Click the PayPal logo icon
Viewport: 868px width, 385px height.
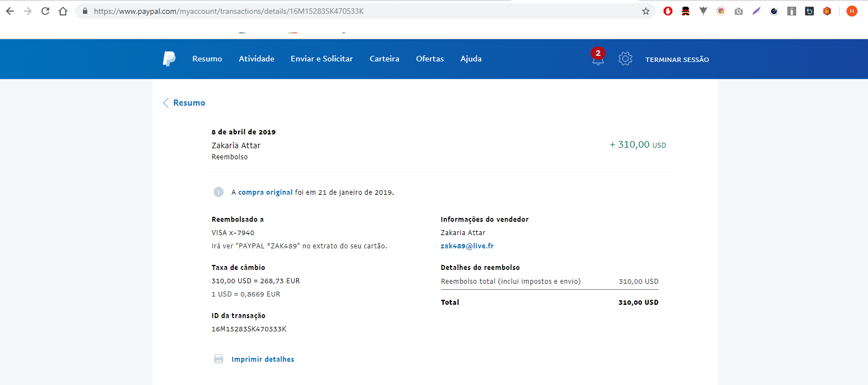(169, 59)
